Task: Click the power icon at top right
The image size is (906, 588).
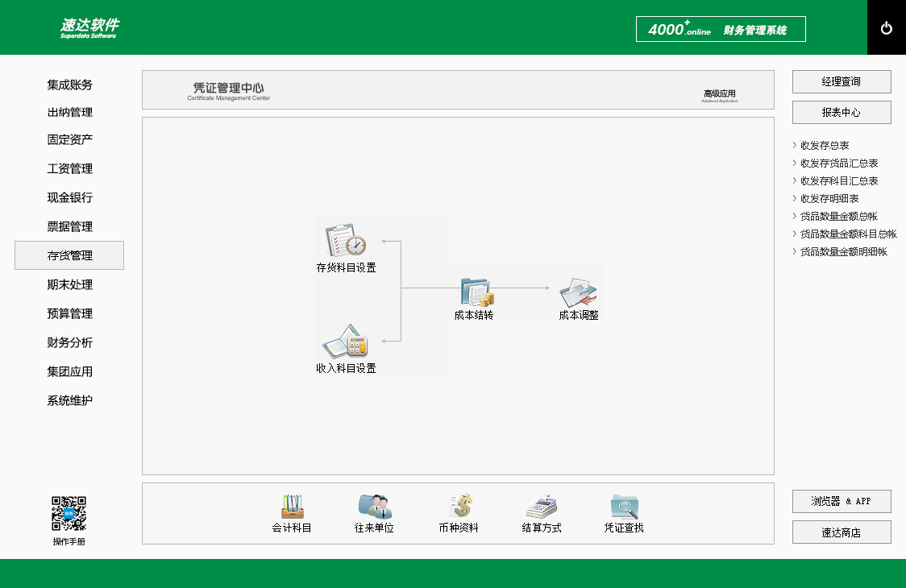Action: point(887,27)
